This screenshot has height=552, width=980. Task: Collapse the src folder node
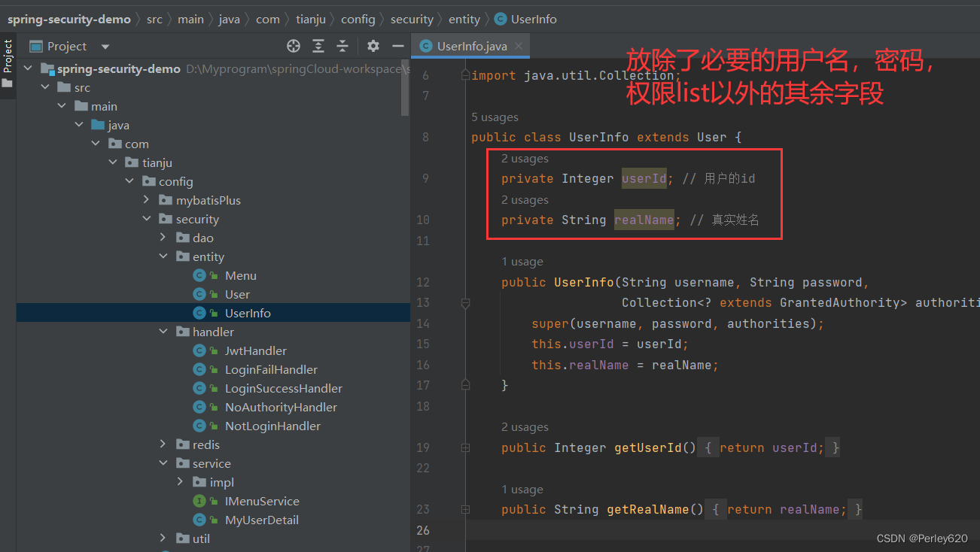click(45, 87)
